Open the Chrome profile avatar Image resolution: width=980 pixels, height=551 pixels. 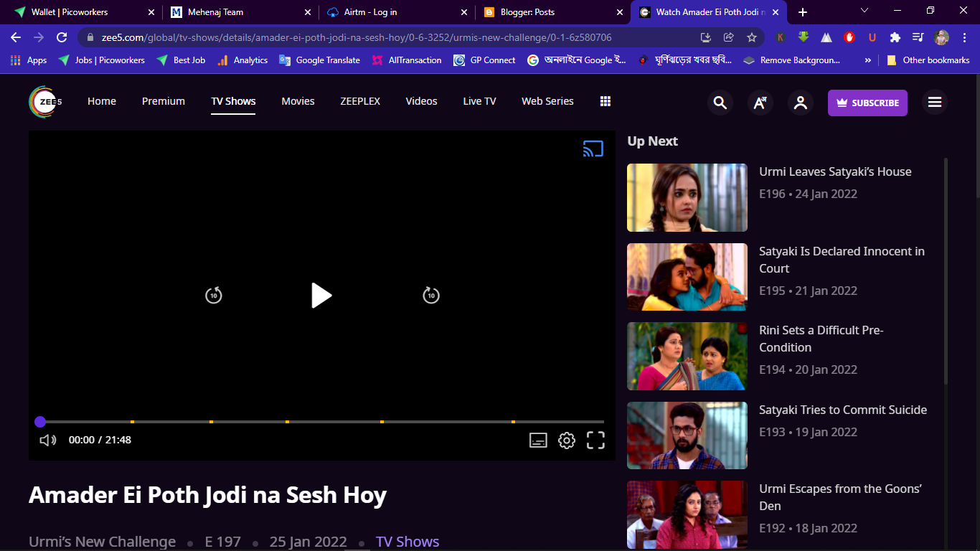tap(942, 37)
